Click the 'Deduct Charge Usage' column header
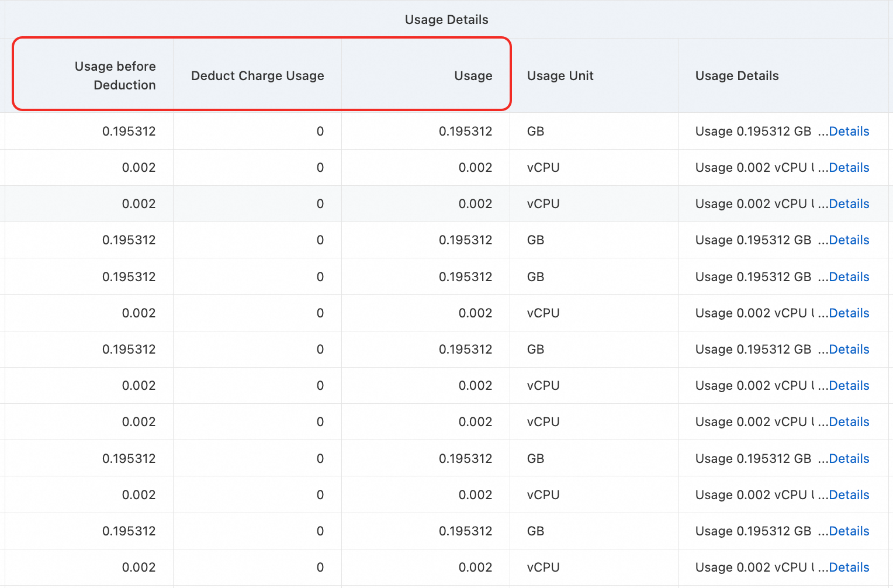Screen dimensions: 893x588 click(258, 76)
